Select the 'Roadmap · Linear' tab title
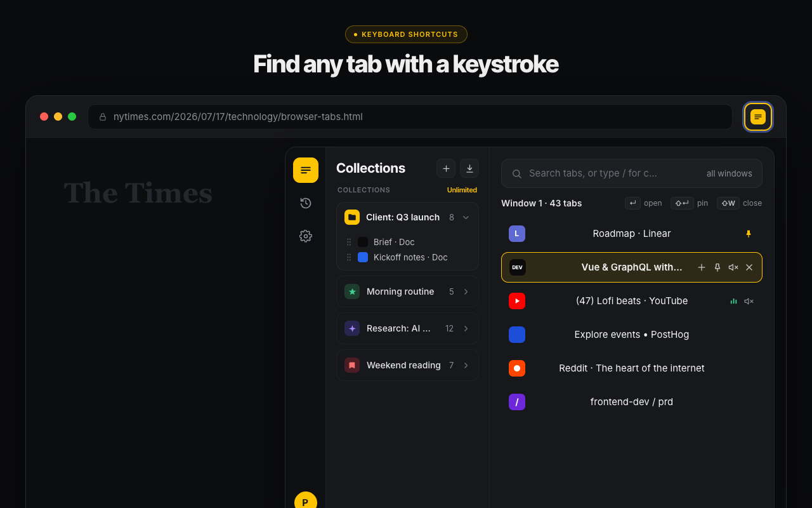 (x=632, y=234)
